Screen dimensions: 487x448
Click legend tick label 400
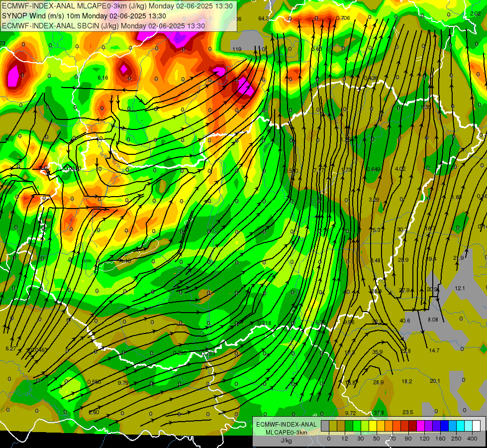tap(472, 439)
